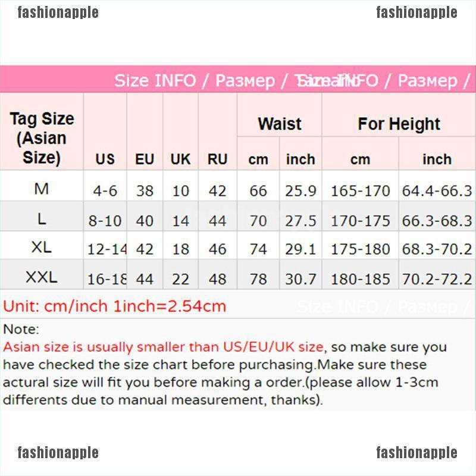Screen dimensions: 476x476
Task: Click the XL size row label
Action: 42,248
